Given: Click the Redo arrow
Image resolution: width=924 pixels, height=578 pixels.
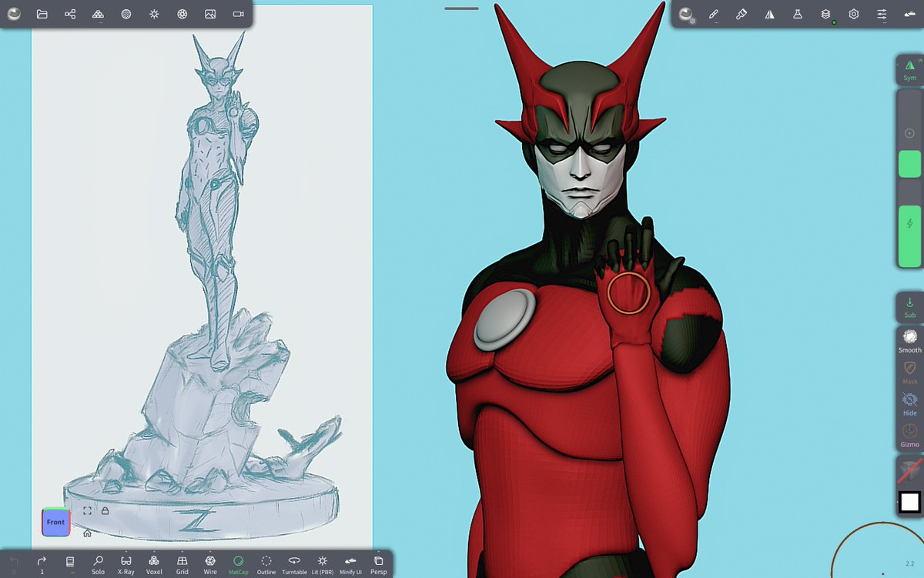Looking at the screenshot, I should pyautogui.click(x=42, y=563).
